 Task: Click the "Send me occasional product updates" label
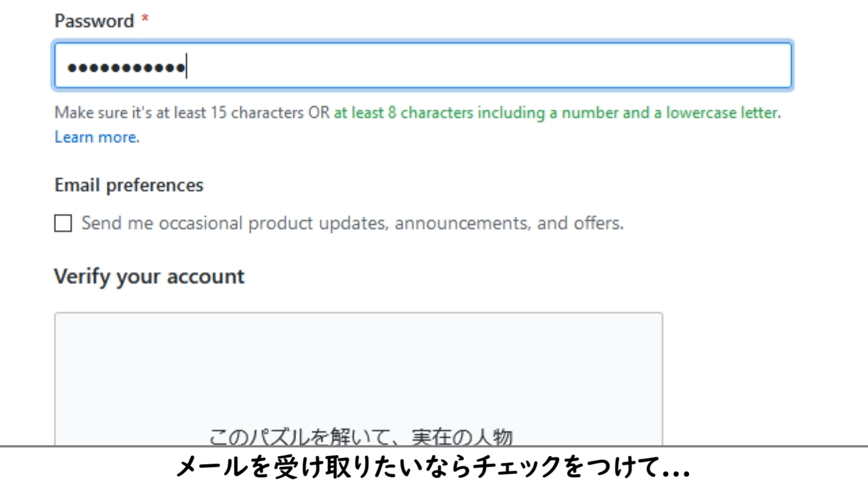pos(352,223)
